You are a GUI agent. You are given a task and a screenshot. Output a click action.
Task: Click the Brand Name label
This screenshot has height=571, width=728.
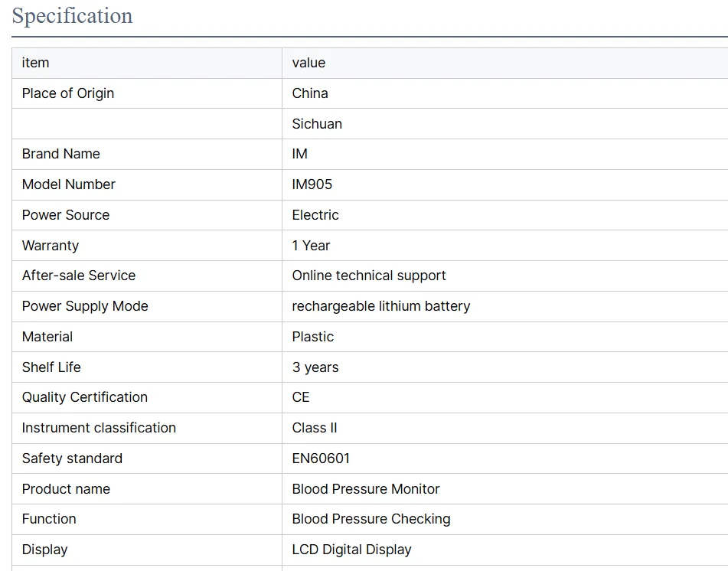point(60,154)
